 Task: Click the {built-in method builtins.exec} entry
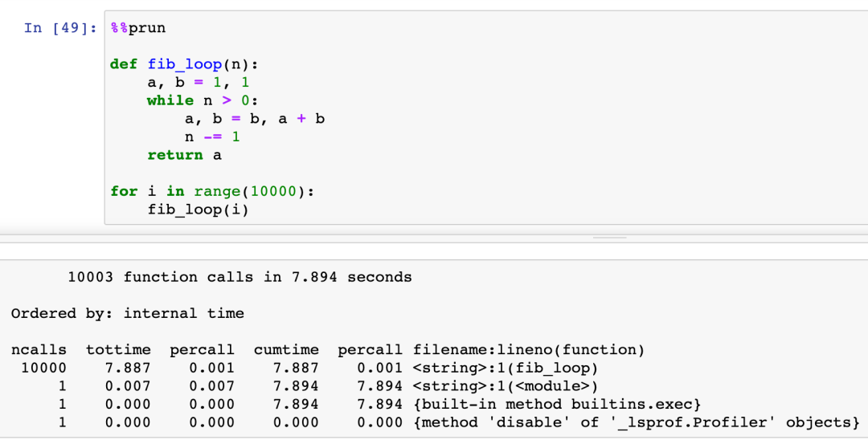pos(557,404)
